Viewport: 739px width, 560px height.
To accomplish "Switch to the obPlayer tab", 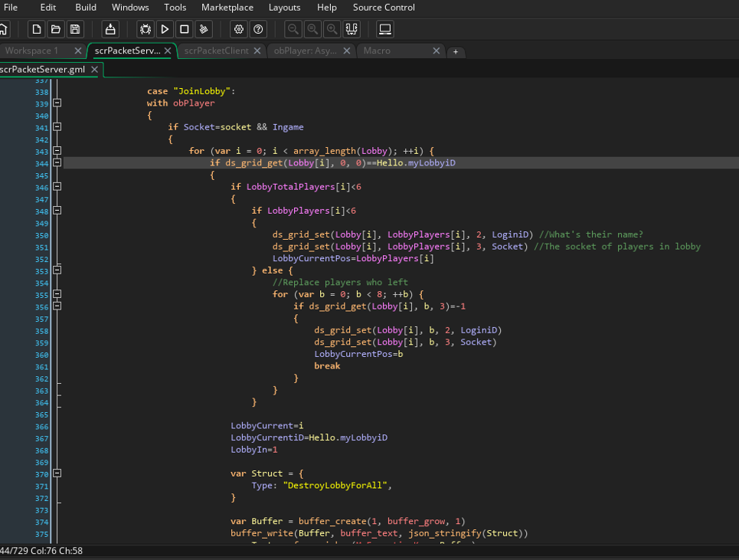I will pos(306,51).
